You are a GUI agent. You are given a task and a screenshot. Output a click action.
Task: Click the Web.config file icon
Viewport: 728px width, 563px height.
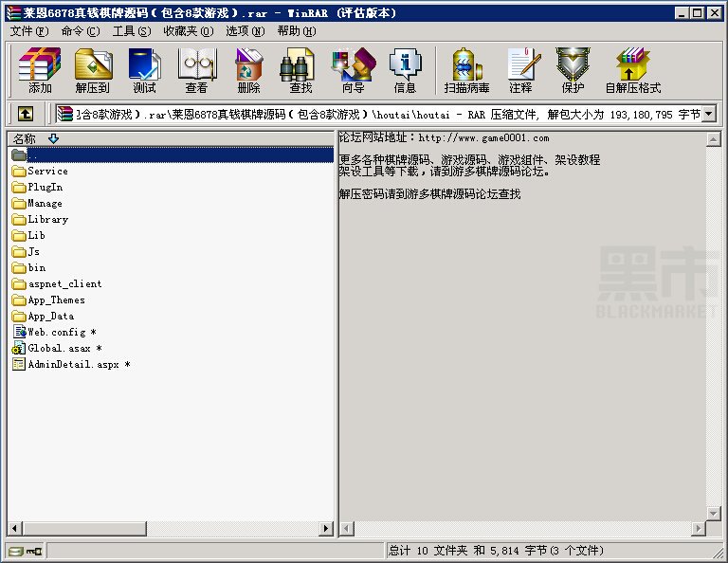tap(19, 332)
